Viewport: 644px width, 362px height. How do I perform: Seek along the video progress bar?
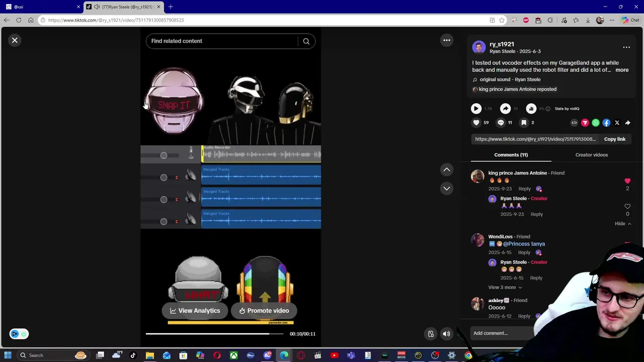214,334
